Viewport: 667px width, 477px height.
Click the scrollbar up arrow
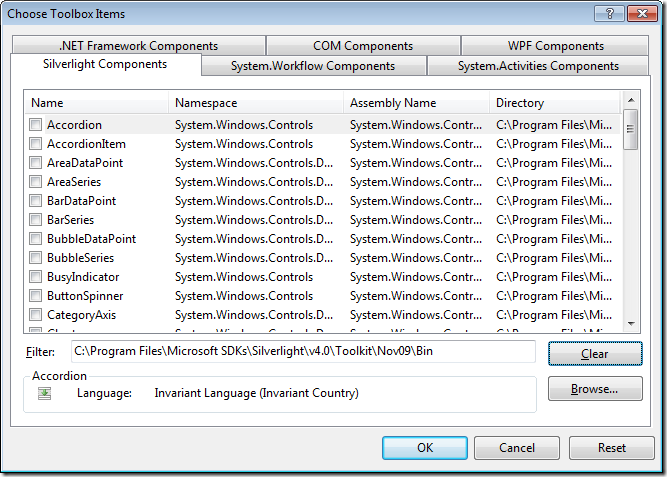click(631, 100)
